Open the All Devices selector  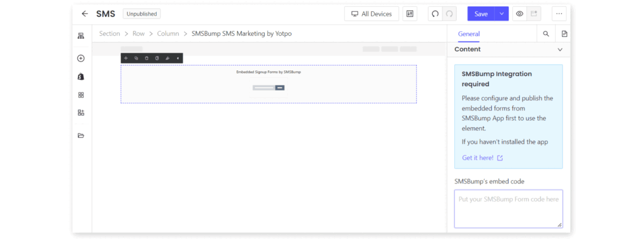pyautogui.click(x=371, y=14)
